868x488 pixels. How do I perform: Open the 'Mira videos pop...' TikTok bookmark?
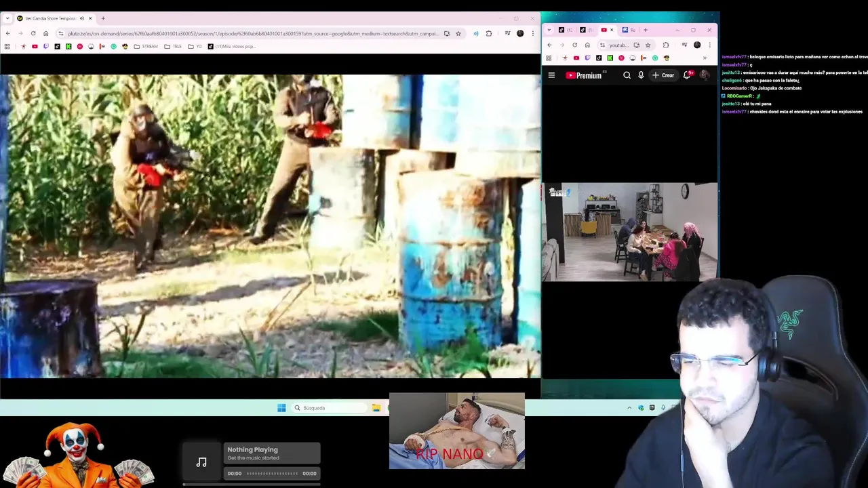coord(232,46)
